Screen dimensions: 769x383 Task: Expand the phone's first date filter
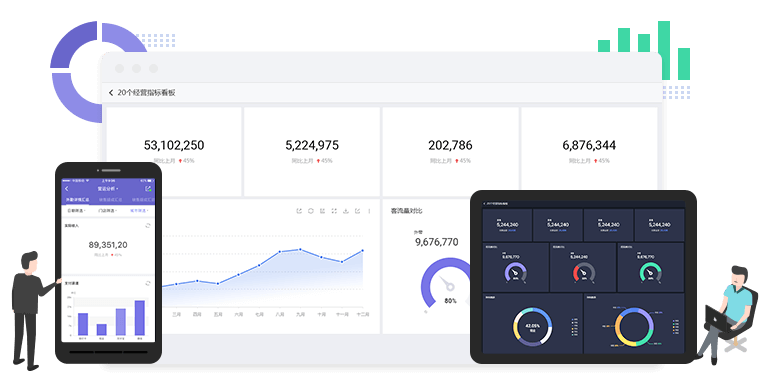(77, 210)
